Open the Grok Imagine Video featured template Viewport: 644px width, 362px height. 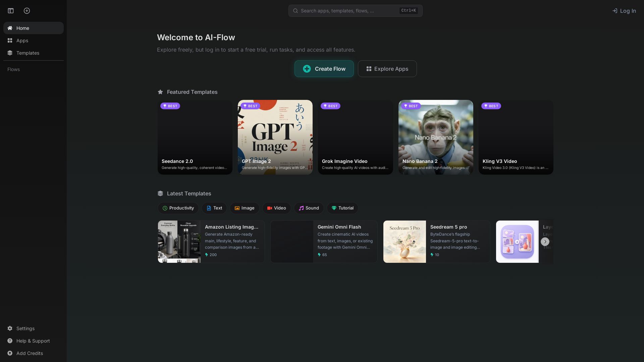356,137
